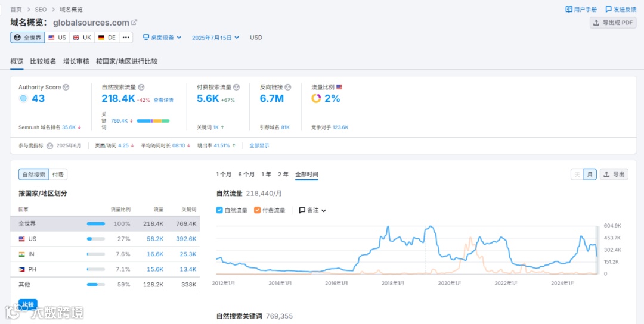
Task: Click the user manual book icon
Action: 569,9
